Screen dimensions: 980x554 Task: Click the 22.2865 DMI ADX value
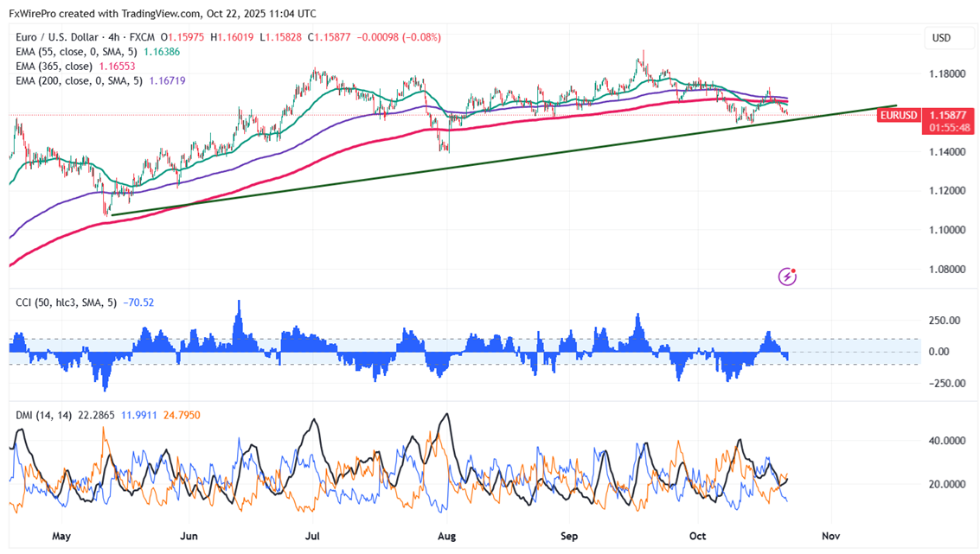pos(96,415)
